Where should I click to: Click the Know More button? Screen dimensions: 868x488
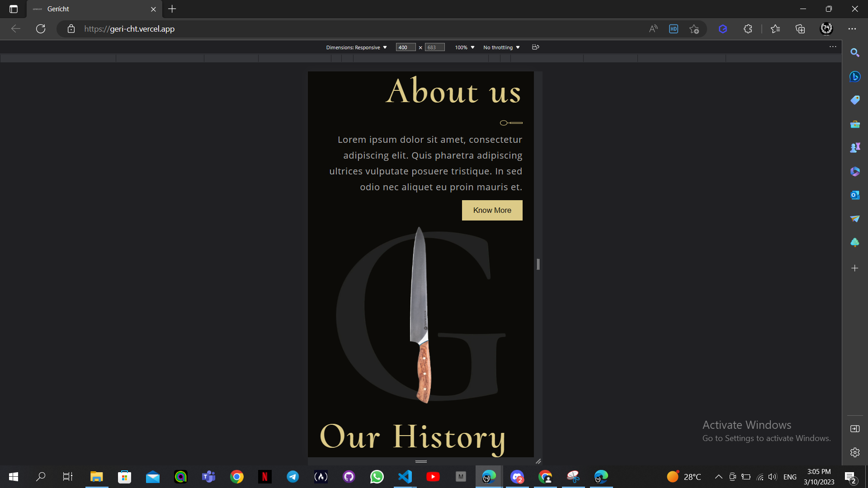click(492, 210)
